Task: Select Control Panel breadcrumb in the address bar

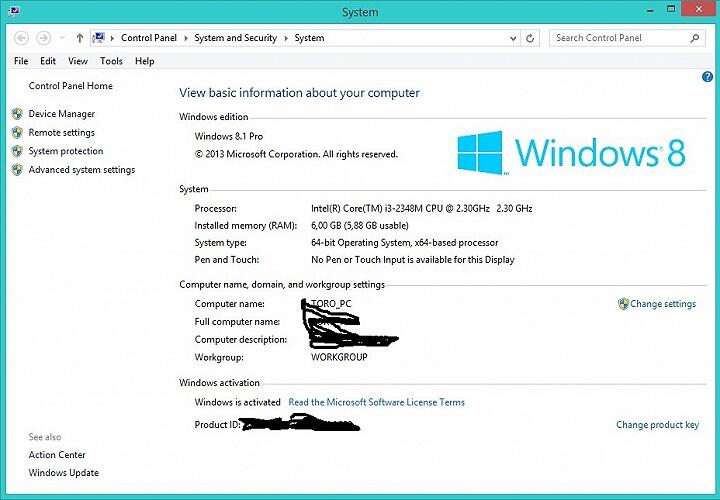Action: click(149, 38)
